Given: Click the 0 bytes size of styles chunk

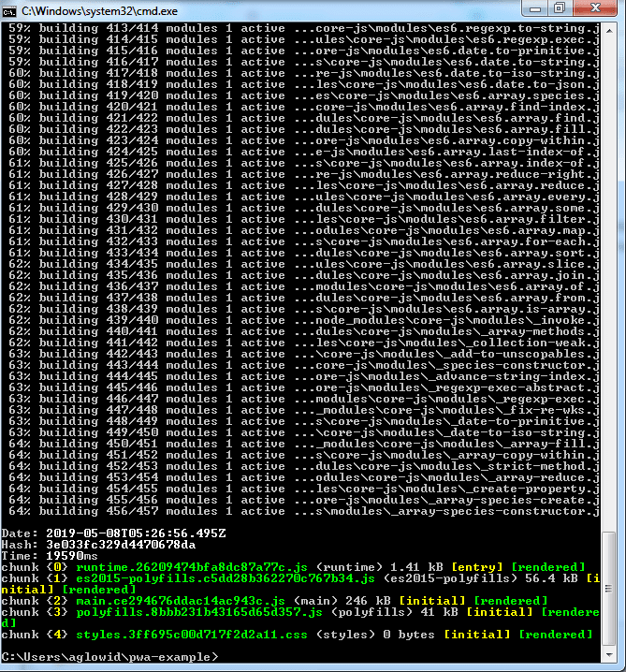Looking at the screenshot, I should (x=409, y=635).
